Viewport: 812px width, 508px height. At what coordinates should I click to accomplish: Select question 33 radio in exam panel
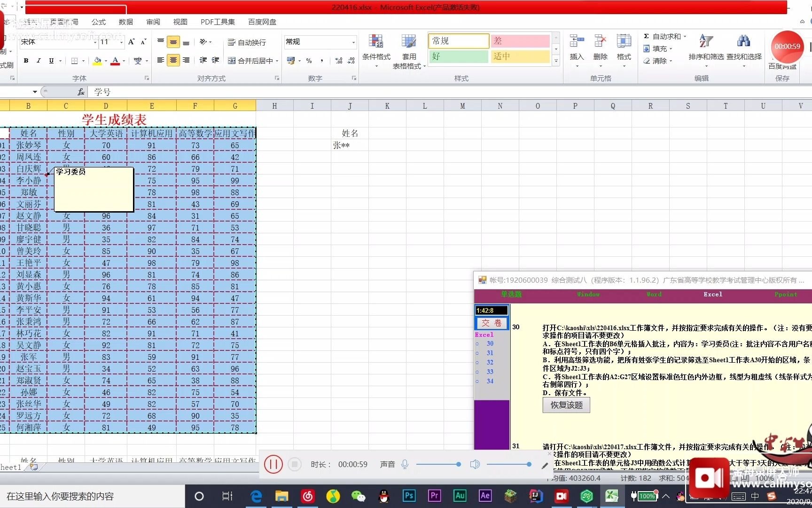click(477, 372)
